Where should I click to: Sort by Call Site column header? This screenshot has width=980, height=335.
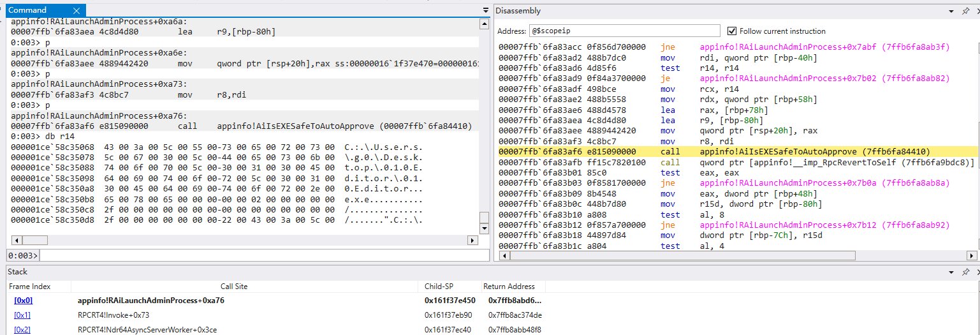(x=234, y=287)
